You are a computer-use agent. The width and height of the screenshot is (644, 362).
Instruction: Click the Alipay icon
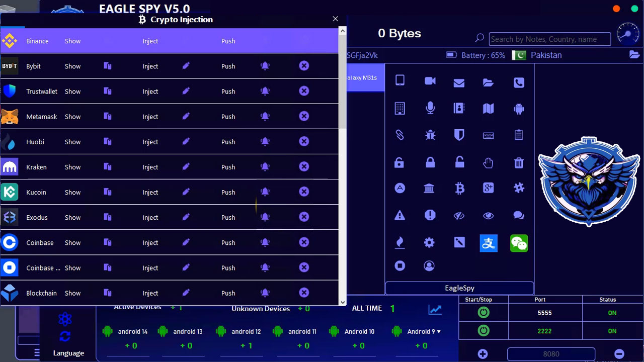pos(488,243)
